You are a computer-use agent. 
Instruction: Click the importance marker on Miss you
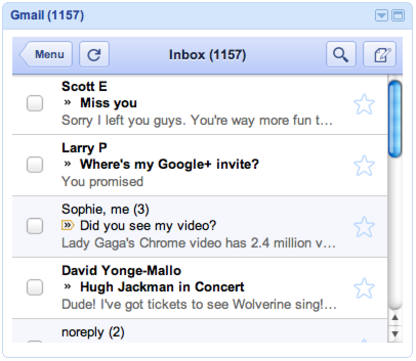68,103
